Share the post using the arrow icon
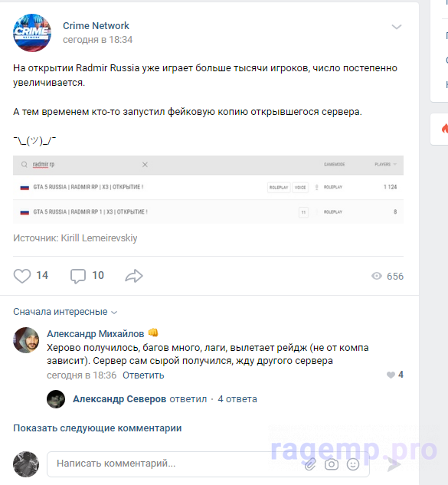 tap(134, 276)
